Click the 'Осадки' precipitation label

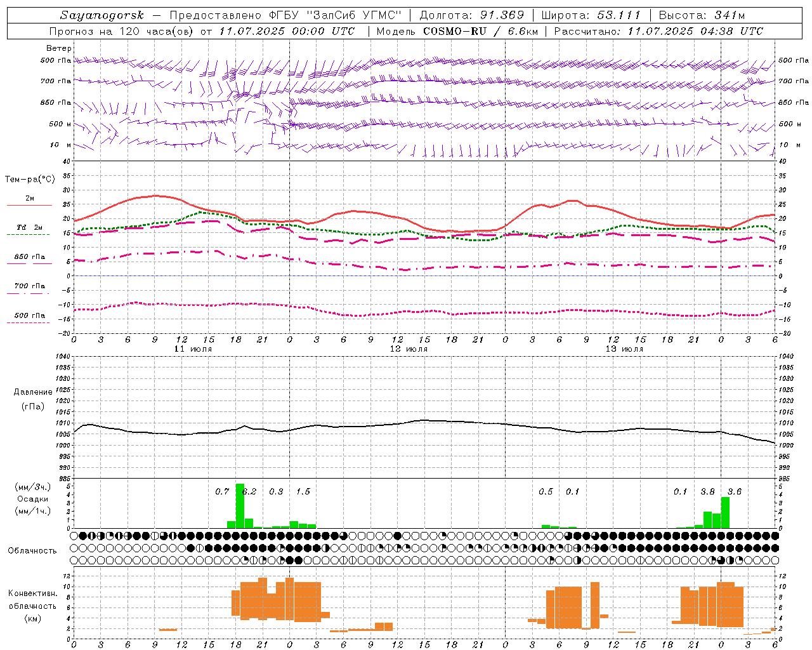pyautogui.click(x=33, y=499)
